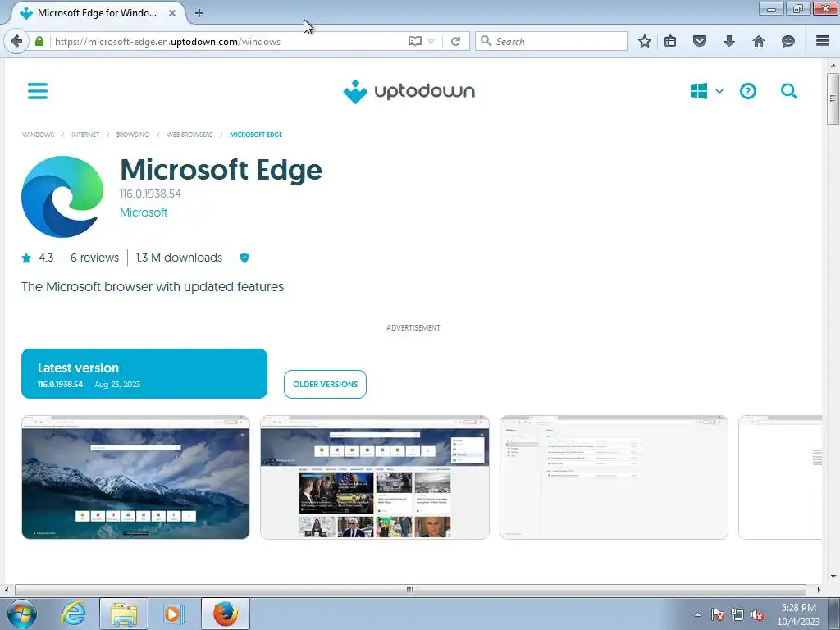Viewport: 840px width, 630px height.
Task: Click the URL address bar field
Action: click(228, 41)
